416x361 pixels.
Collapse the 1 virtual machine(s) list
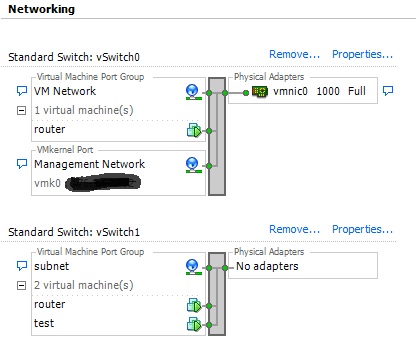pyautogui.click(x=21, y=110)
